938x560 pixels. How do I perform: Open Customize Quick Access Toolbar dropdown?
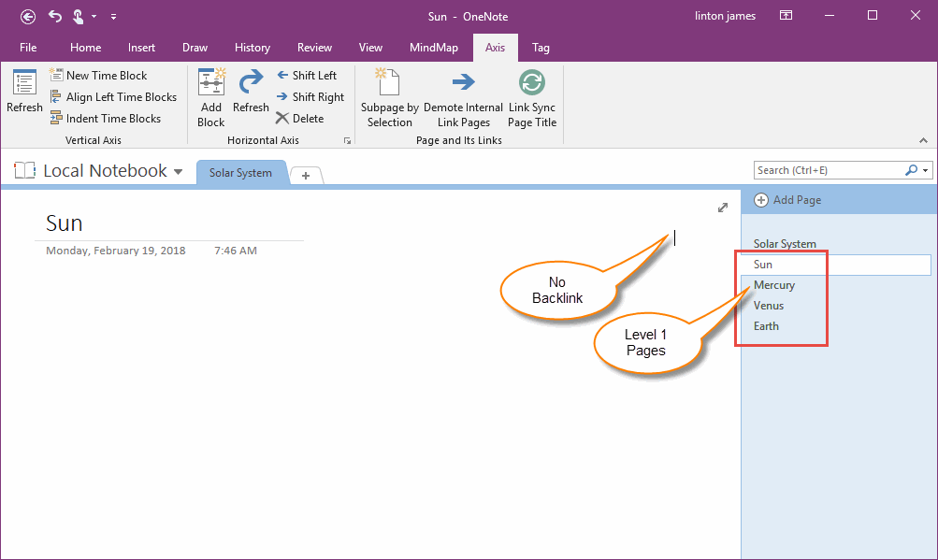pos(114,17)
